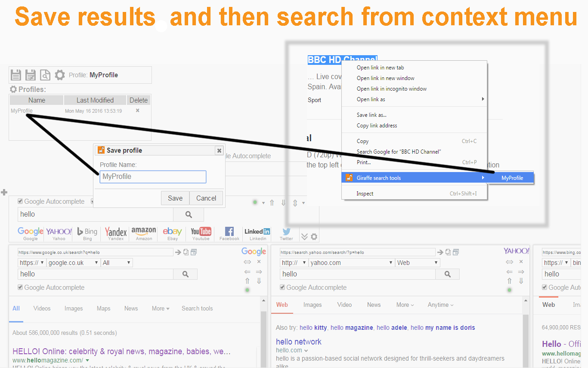Choose the Yandex search engine icon
Image resolution: width=588 pixels, height=368 pixels.
click(x=116, y=233)
